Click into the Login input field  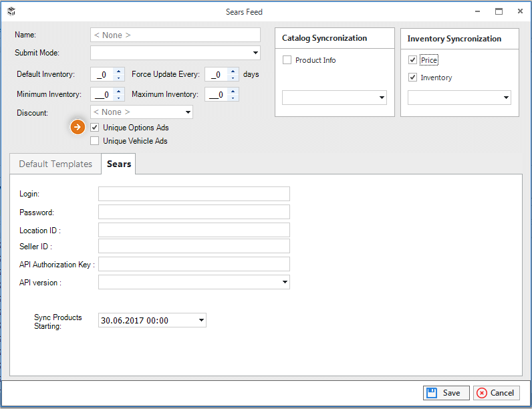click(x=194, y=194)
